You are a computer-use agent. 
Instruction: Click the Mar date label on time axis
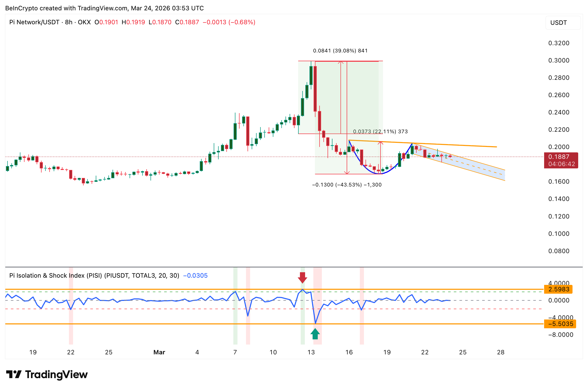pyautogui.click(x=159, y=352)
